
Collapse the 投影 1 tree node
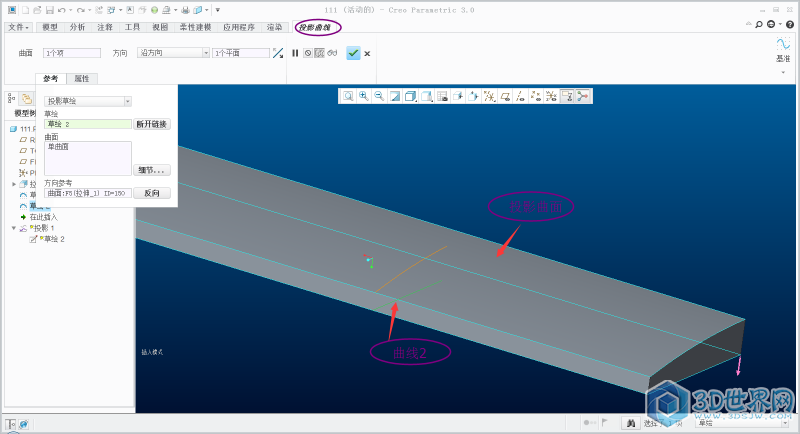(x=14, y=228)
